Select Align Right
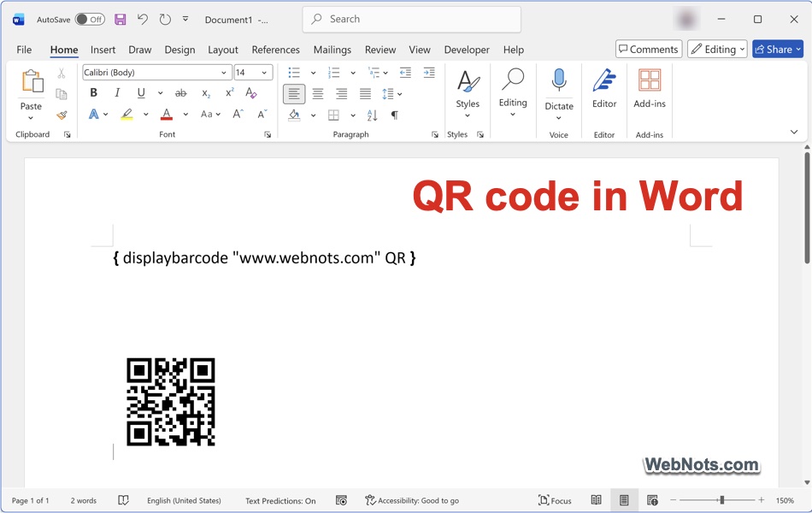The width and height of the screenshot is (812, 513). (342, 94)
